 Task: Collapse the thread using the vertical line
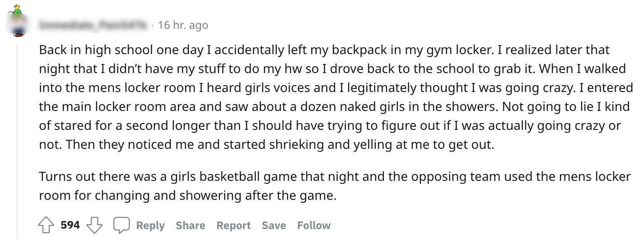click(x=18, y=135)
